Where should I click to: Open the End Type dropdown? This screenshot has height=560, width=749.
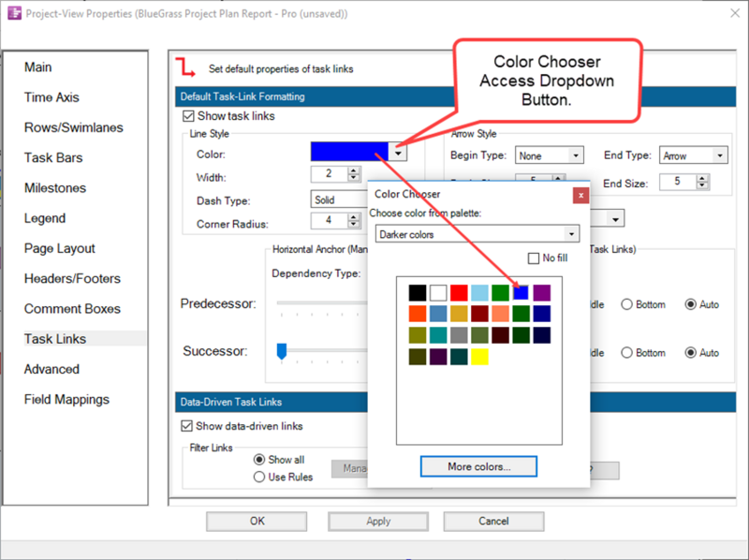[719, 155]
